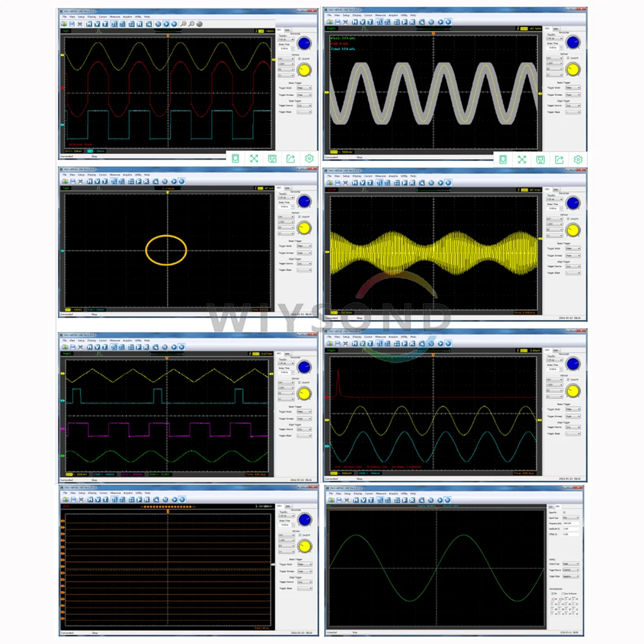Click the Frequency input field in the green sine generator window
The height and width of the screenshot is (644, 644).
571,523
